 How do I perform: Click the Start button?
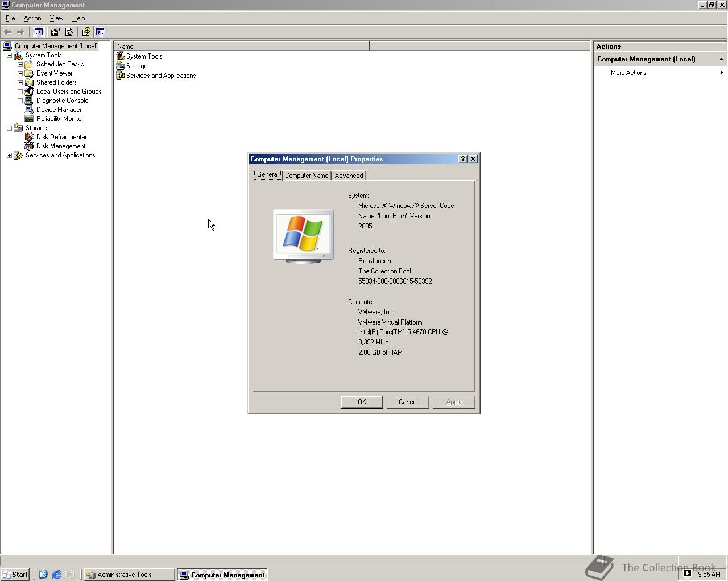[15, 575]
